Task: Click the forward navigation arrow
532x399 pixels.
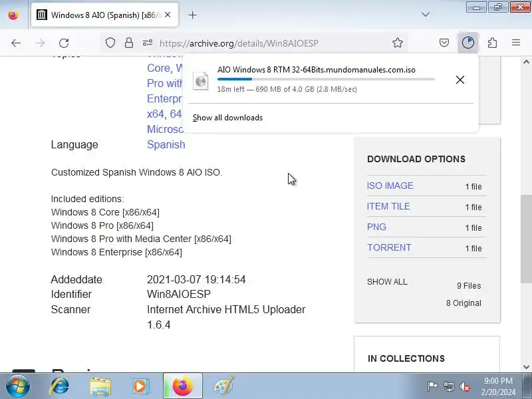Action: 40,43
